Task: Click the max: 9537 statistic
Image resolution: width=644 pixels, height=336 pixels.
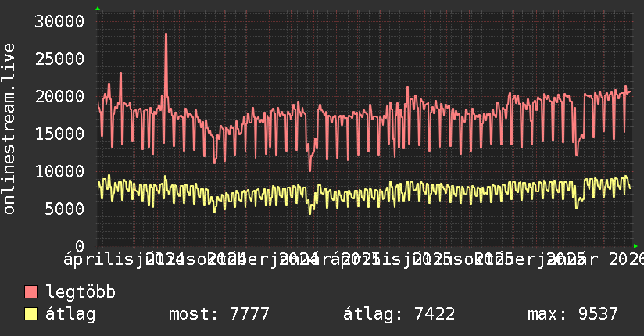Action: point(573,314)
